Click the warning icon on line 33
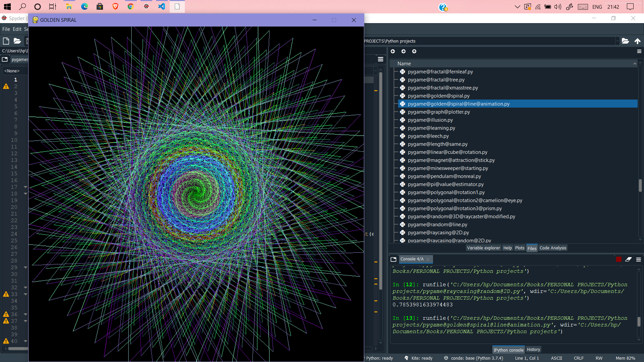Image resolution: width=644 pixels, height=362 pixels. click(6, 294)
